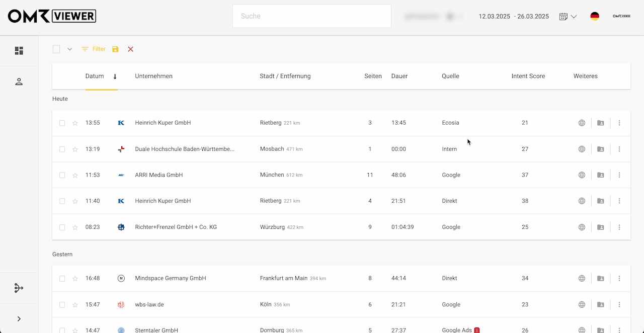The width and height of the screenshot is (644, 333).
Task: Sort by Intent Score column header
Action: [528, 76]
